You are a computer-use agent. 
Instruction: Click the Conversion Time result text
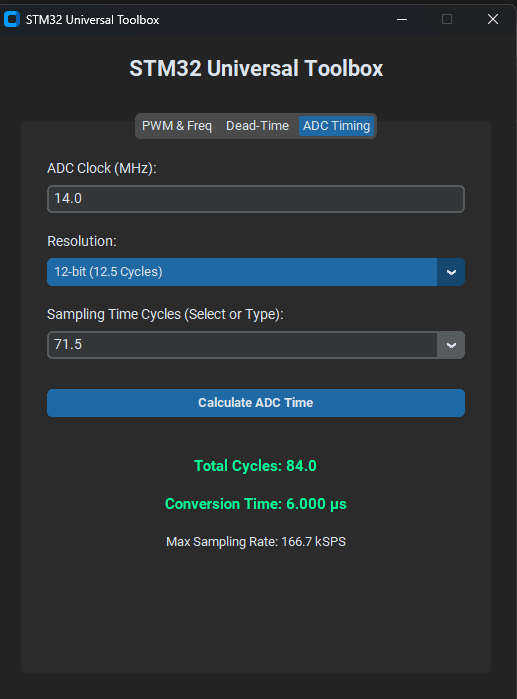(x=256, y=504)
